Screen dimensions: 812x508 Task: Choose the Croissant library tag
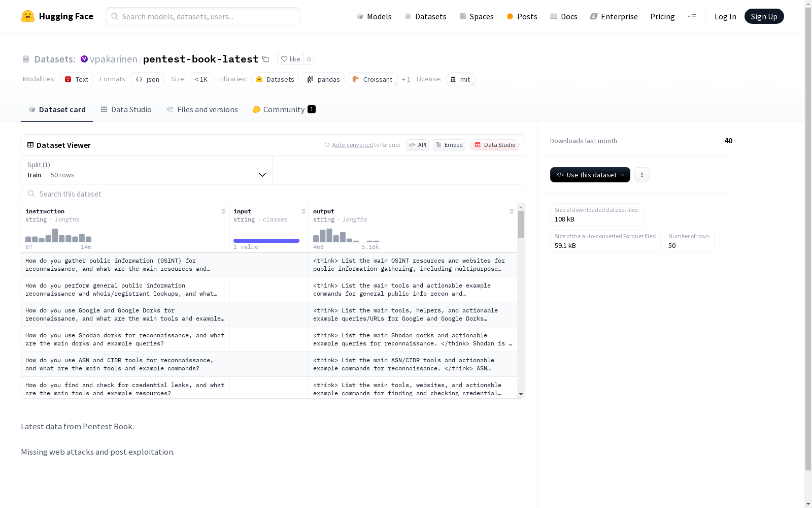click(x=373, y=79)
